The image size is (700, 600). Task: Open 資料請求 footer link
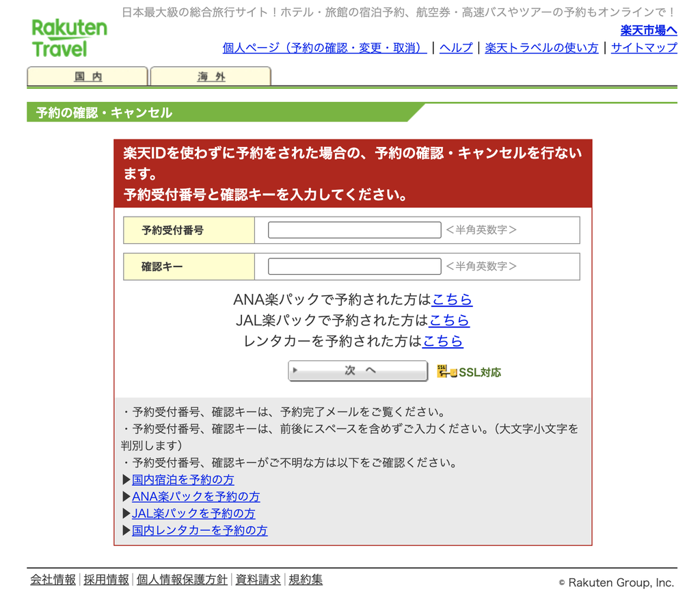(x=258, y=579)
